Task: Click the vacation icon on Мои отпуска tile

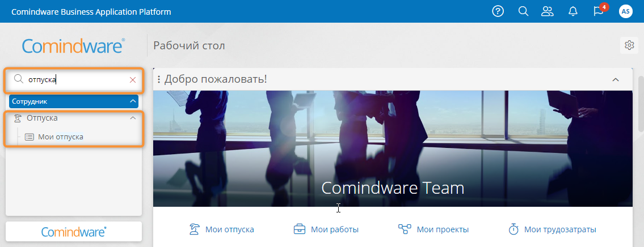Action: click(195, 229)
